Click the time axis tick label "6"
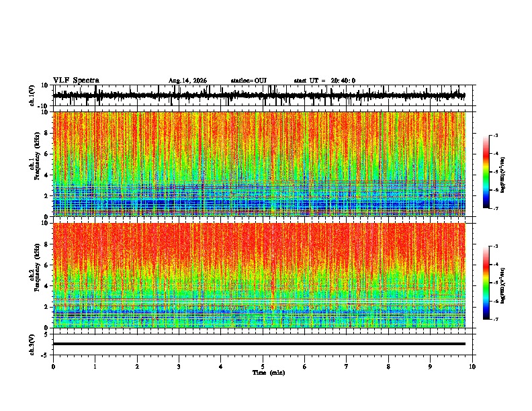This screenshot has height=411, width=532. point(305,367)
